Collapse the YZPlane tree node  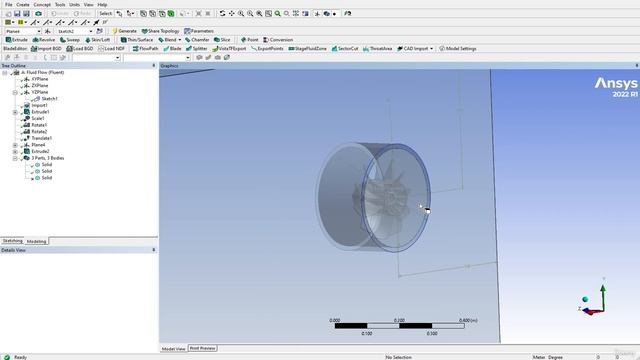(15, 92)
